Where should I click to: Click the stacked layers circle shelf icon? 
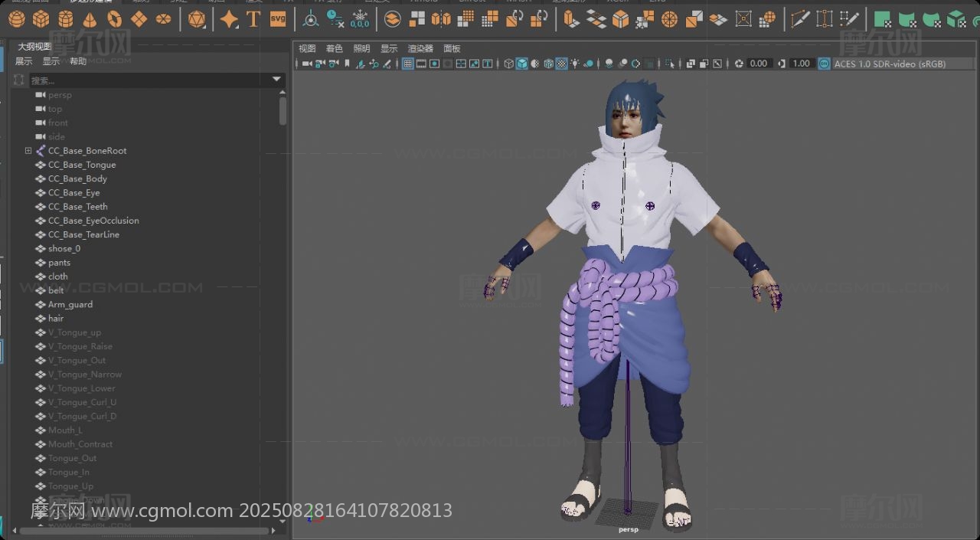392,19
